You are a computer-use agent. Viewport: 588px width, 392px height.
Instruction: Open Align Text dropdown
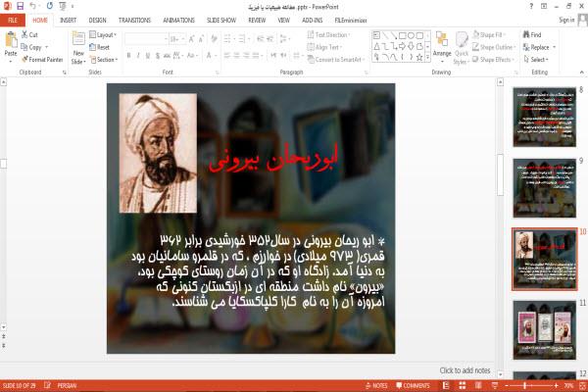[x=324, y=47]
